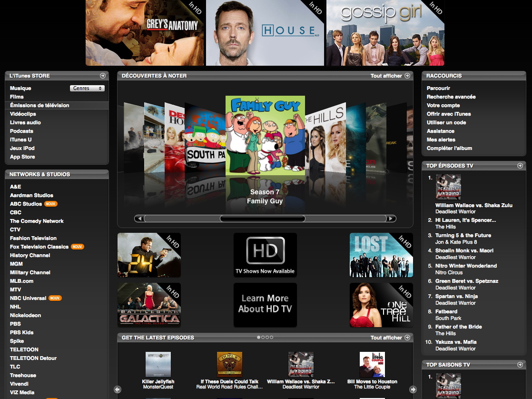Click the right arrow of the cover flow scrollbar
Viewport: 532px width, 399px height.
[x=391, y=219]
